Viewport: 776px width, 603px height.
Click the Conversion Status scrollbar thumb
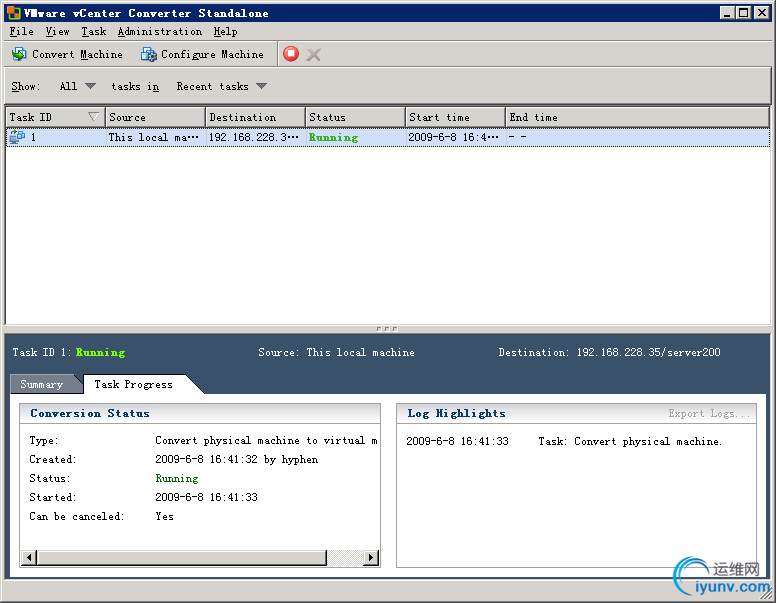182,557
